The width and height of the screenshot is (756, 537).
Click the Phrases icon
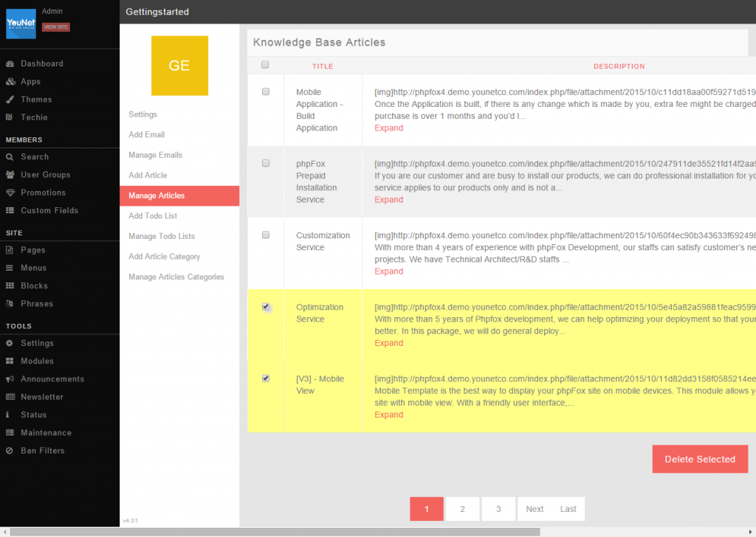[9, 303]
